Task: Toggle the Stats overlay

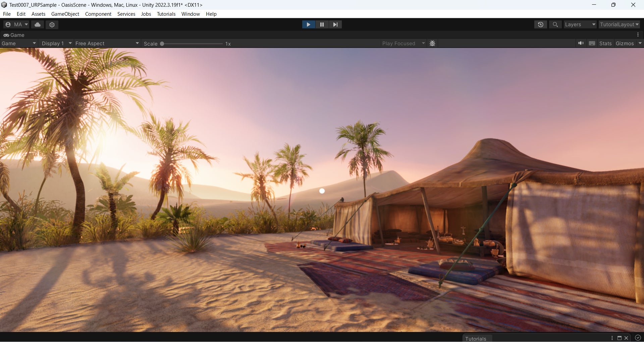Action: [605, 44]
